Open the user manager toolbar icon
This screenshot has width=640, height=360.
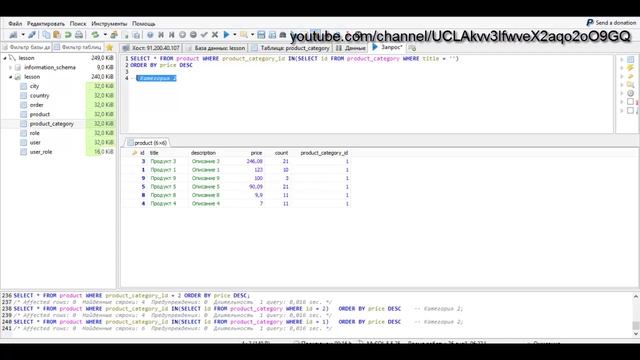click(x=114, y=35)
